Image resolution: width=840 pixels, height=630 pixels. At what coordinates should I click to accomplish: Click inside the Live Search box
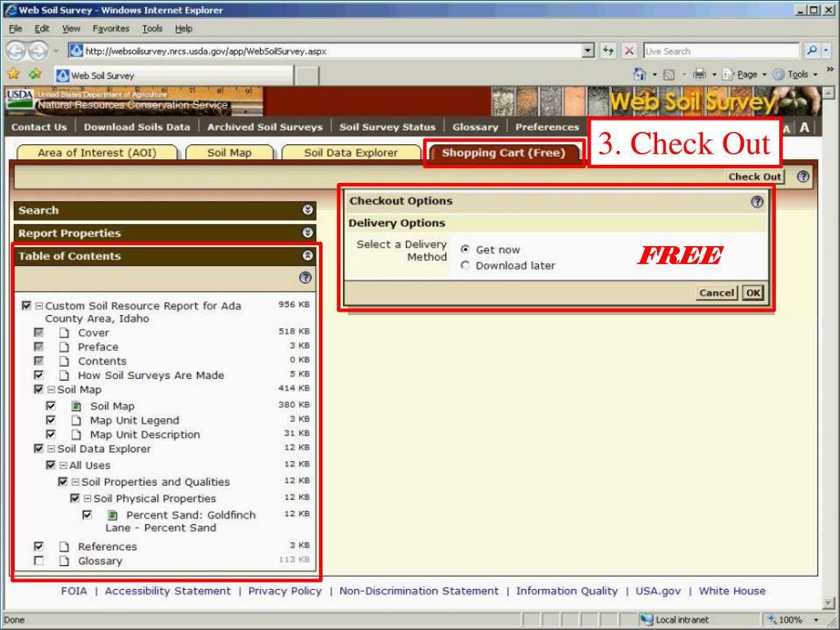point(720,51)
